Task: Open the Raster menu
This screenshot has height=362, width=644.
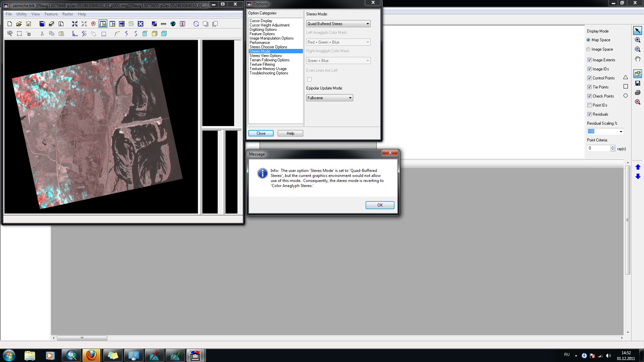Action: (x=67, y=14)
